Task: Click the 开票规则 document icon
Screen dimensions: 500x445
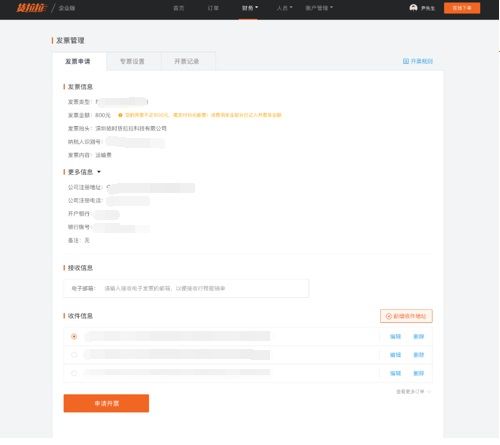Action: pos(406,61)
